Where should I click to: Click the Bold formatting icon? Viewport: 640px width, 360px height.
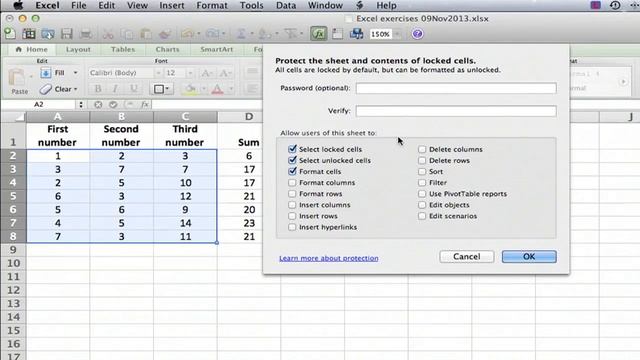[x=98, y=89]
